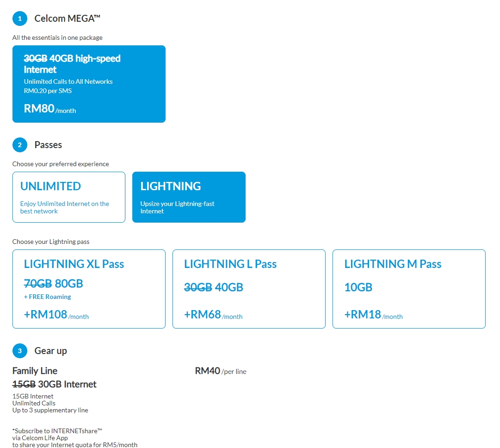Choose the LIGHTNING pass experience
Image resolution: width=500 pixels, height=448 pixels.
189,197
